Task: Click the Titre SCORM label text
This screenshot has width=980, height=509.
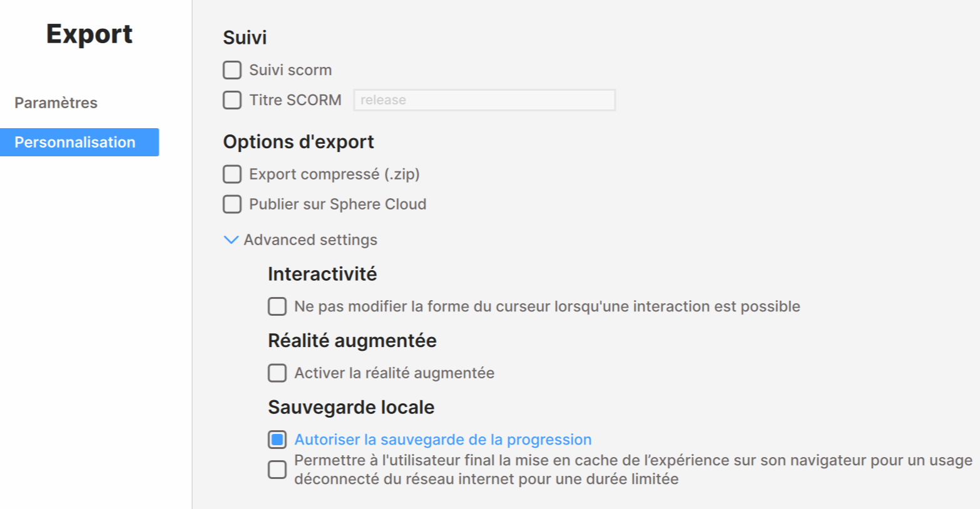Action: coord(295,100)
